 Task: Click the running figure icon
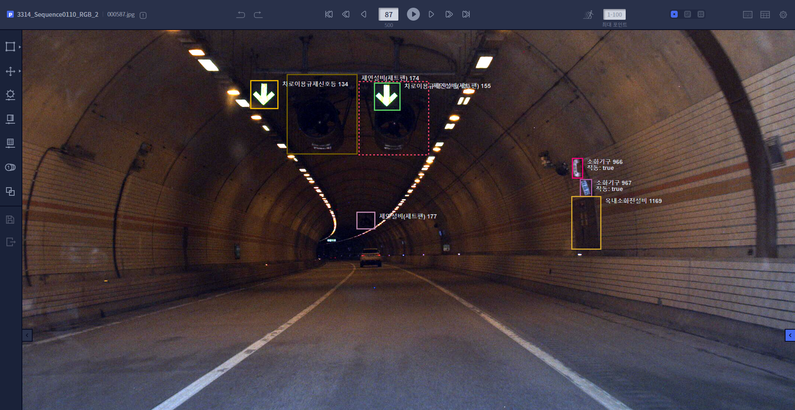[x=588, y=15]
